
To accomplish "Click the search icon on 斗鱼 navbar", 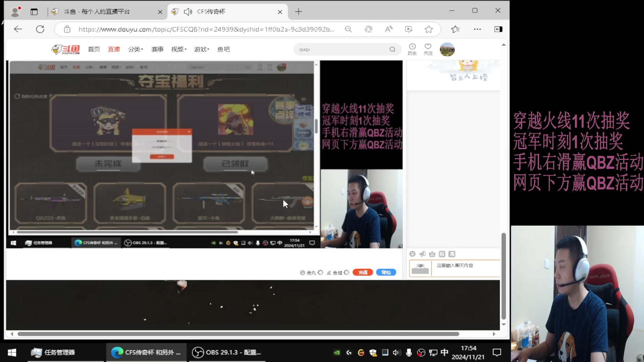I will 392,49.
